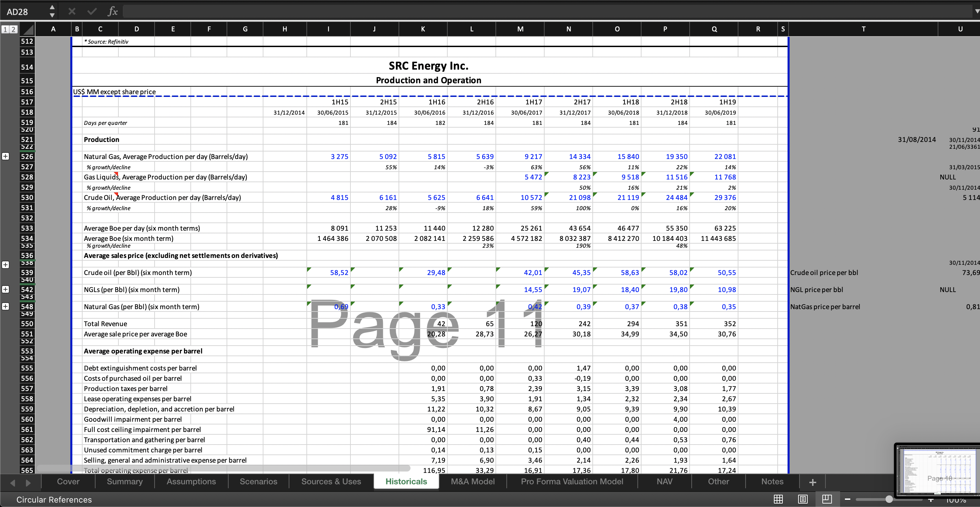Select column I header

coord(328,29)
